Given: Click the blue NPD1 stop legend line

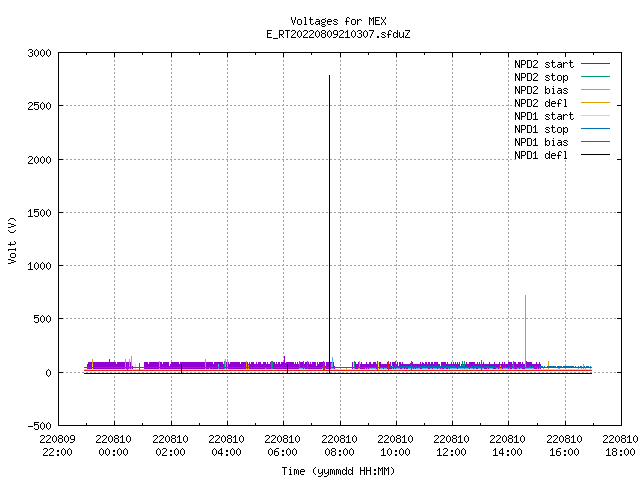Looking at the screenshot, I should pos(596,129).
